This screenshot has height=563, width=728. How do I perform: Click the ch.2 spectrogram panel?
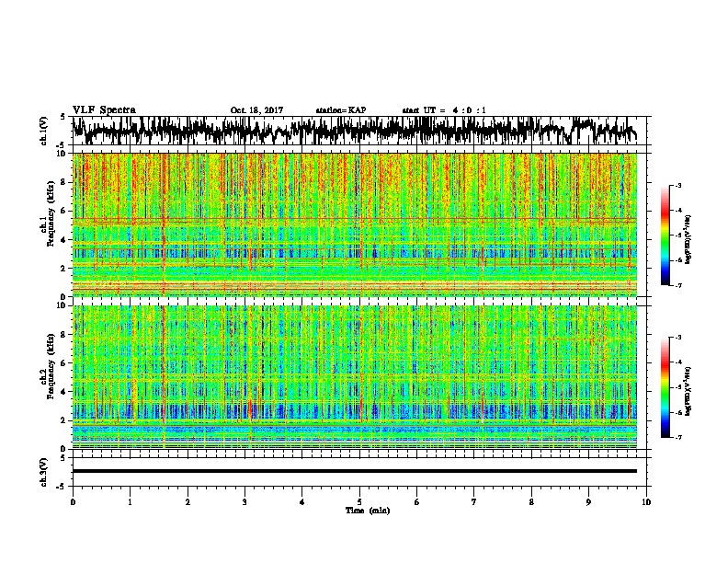[x=354, y=377]
